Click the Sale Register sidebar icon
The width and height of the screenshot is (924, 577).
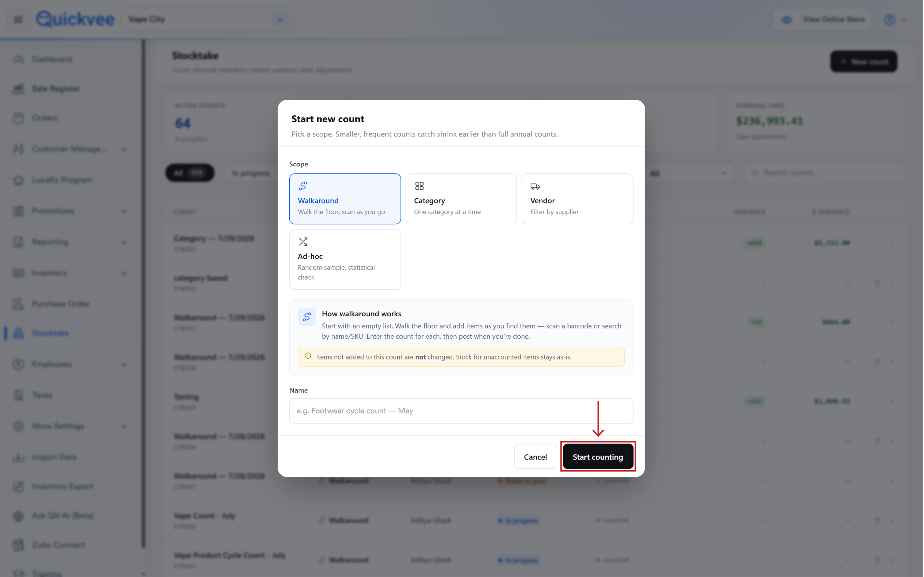18,89
